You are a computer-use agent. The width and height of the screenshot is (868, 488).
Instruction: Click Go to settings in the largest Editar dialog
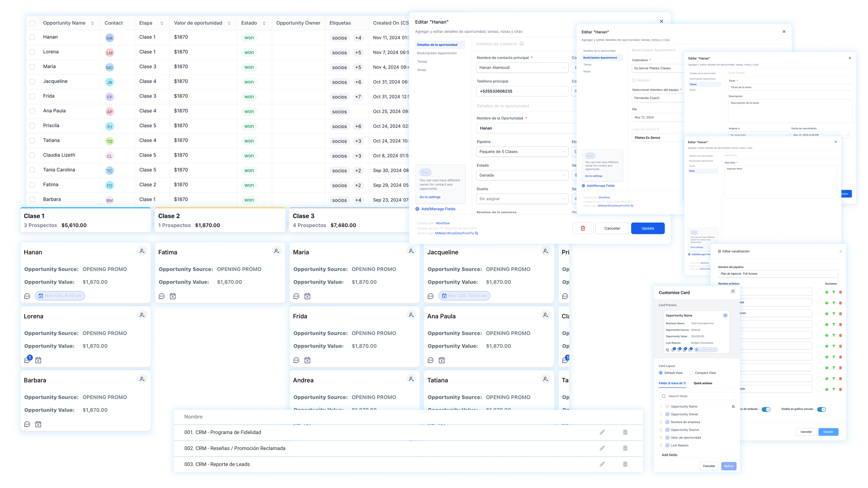click(430, 197)
